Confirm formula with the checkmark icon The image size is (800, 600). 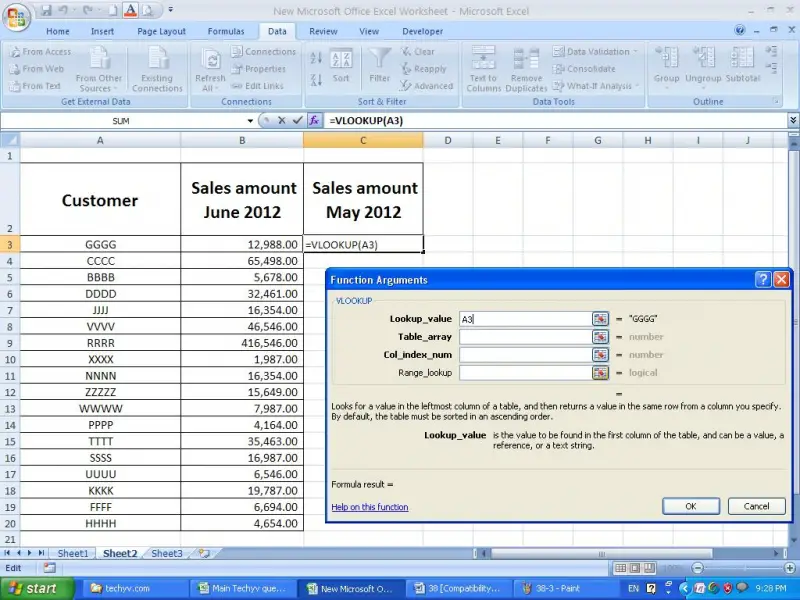[297, 121]
